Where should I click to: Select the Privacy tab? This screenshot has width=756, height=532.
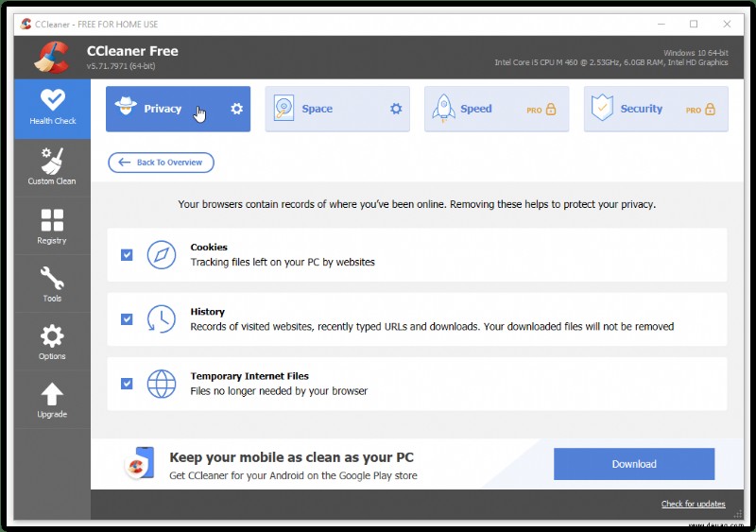coord(178,109)
